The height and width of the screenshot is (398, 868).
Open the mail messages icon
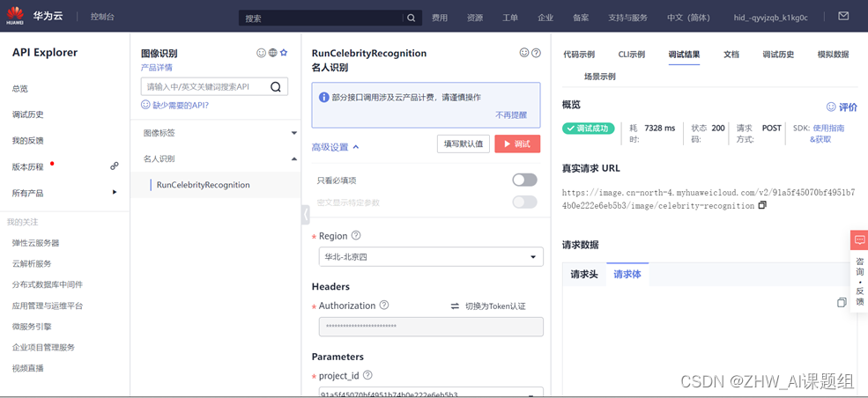click(843, 16)
